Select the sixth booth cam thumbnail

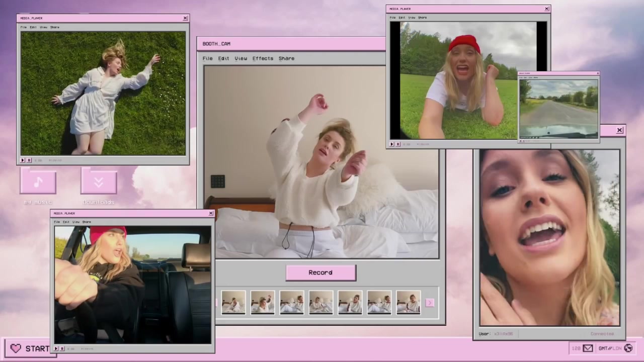click(x=379, y=303)
